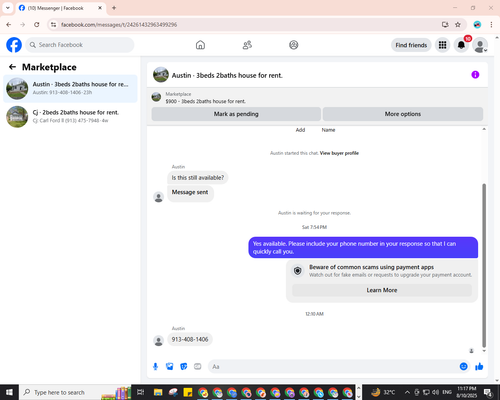Viewport: 500px width, 400px height.
Task: Open the Austin house listing thumbnail in chat header
Action: coord(161,75)
